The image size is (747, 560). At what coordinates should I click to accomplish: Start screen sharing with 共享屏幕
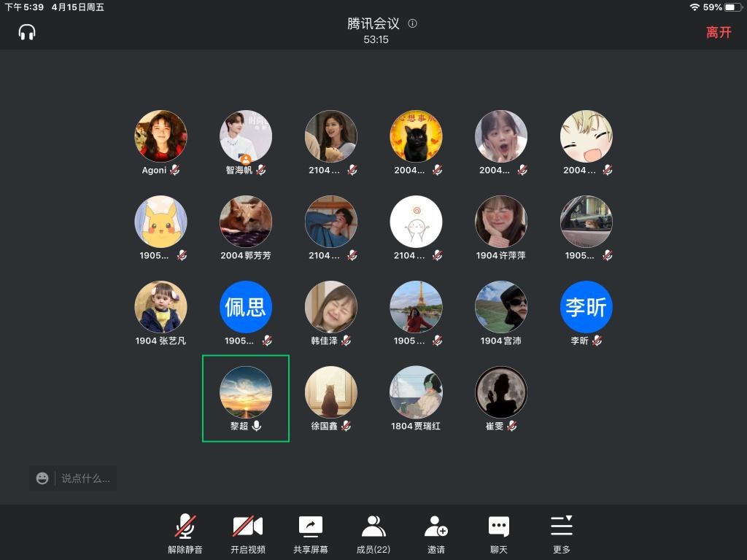coord(311,534)
